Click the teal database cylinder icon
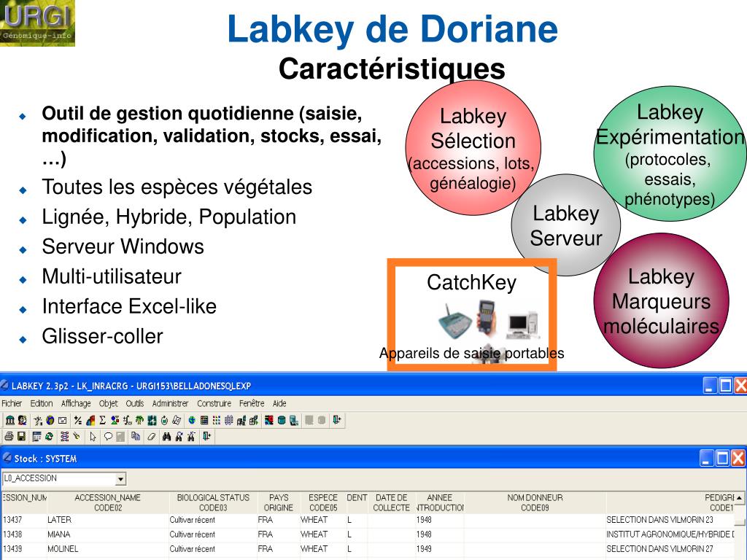Image resolution: width=747 pixels, height=560 pixels. (282, 421)
